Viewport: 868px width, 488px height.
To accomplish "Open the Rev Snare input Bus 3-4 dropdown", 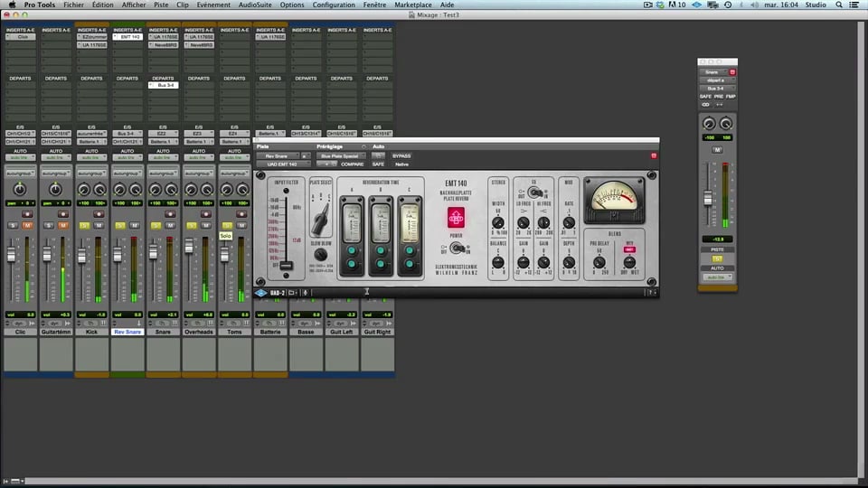I will point(127,134).
